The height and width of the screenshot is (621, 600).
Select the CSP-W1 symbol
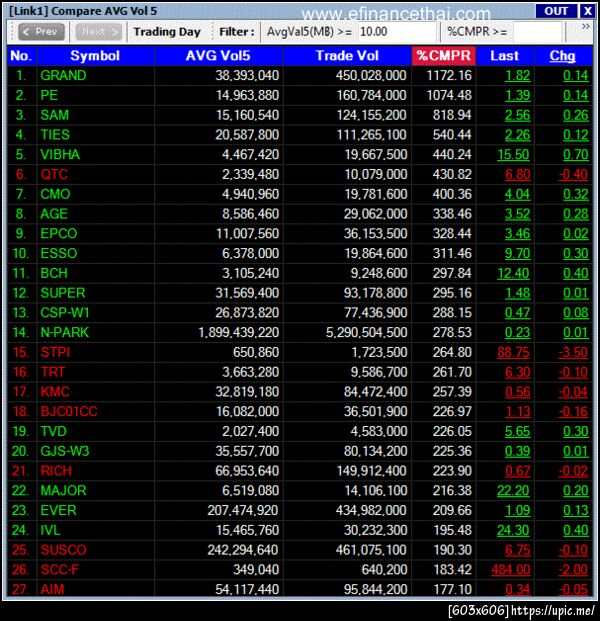(x=65, y=312)
